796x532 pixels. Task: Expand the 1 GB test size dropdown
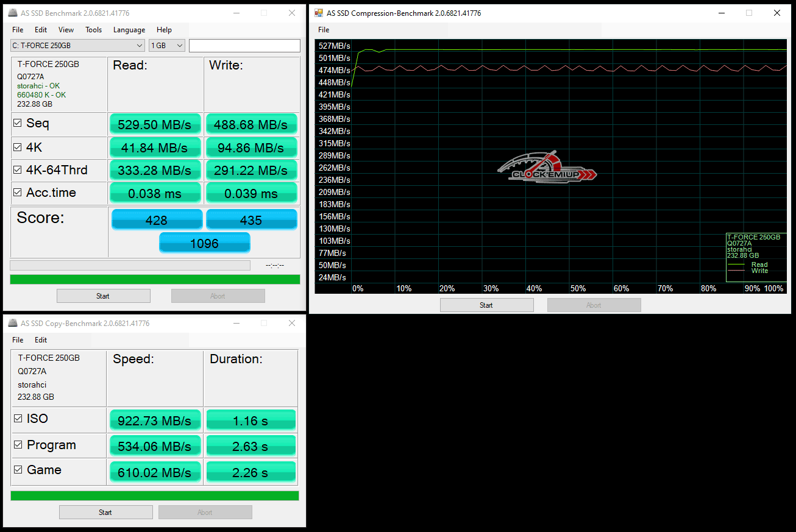coord(167,46)
